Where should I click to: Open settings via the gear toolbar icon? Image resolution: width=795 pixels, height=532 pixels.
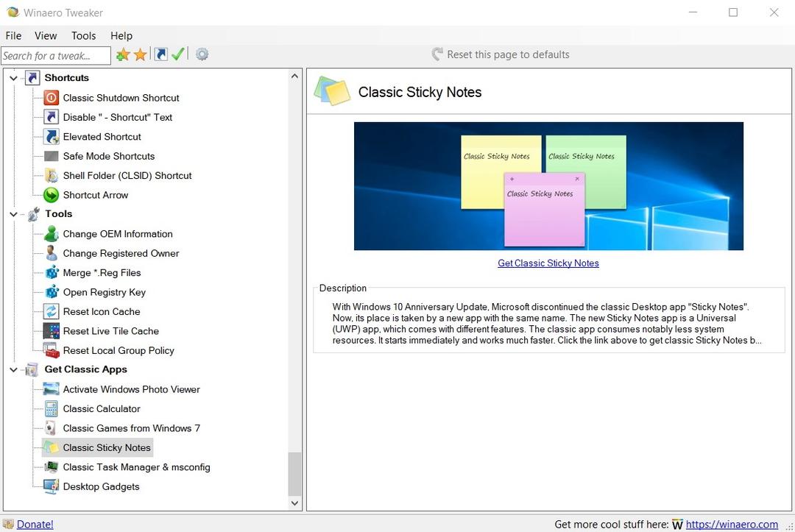coord(202,54)
